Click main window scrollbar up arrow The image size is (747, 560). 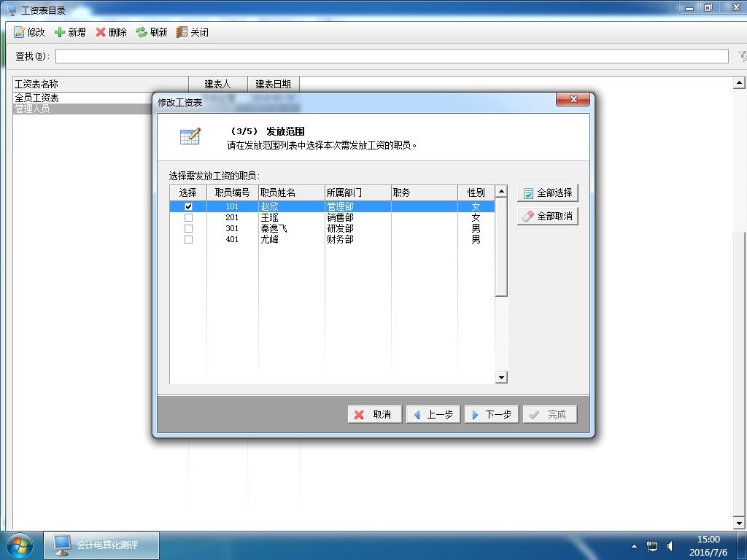click(739, 83)
